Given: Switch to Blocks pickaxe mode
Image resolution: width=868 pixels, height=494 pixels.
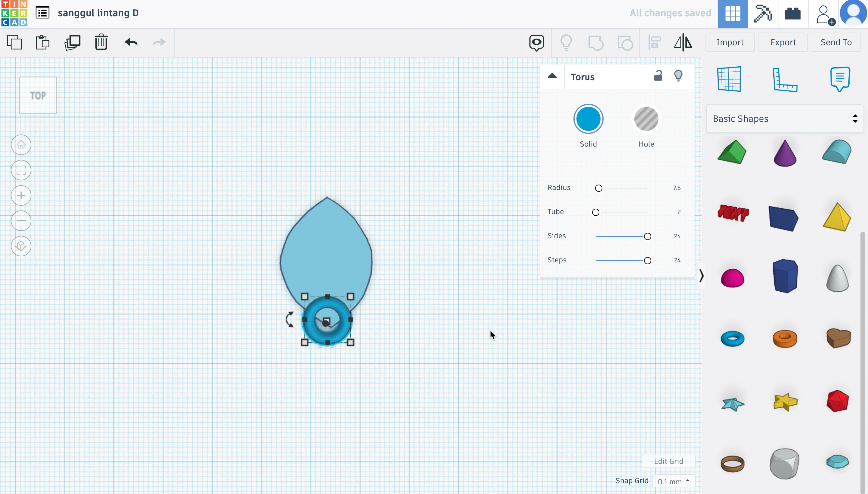Looking at the screenshot, I should point(763,14).
